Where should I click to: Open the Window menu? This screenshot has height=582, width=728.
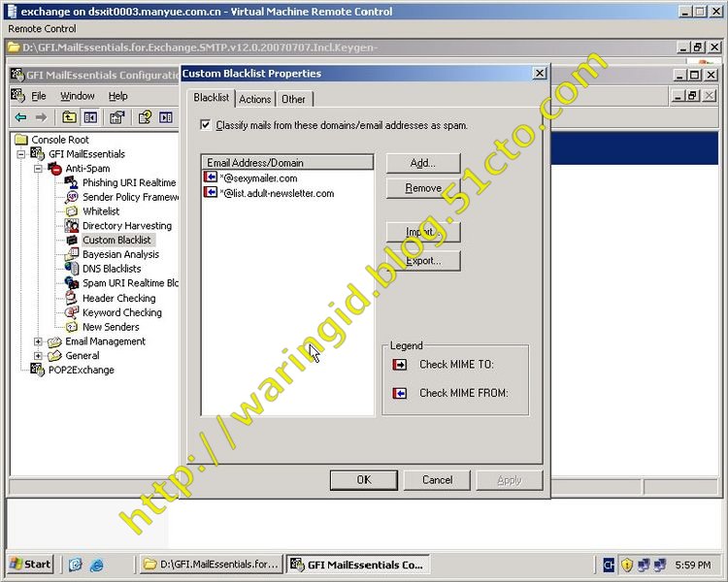pyautogui.click(x=78, y=96)
